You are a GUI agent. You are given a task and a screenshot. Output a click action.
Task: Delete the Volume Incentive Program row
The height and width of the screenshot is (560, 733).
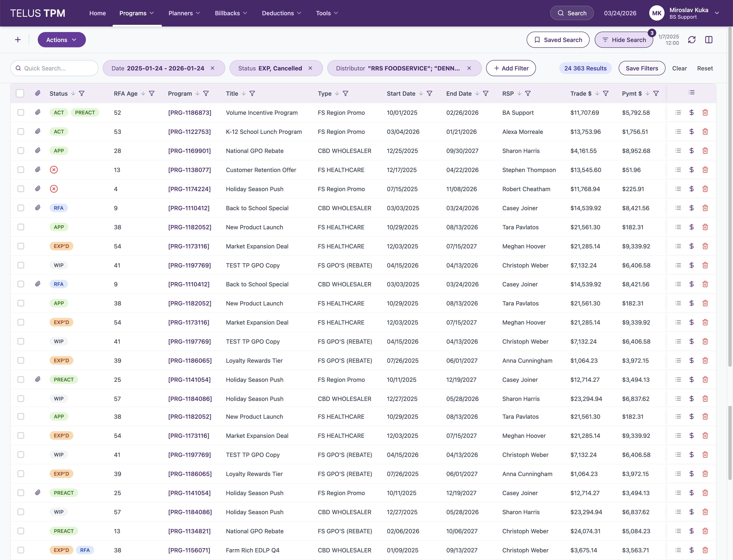705,113
